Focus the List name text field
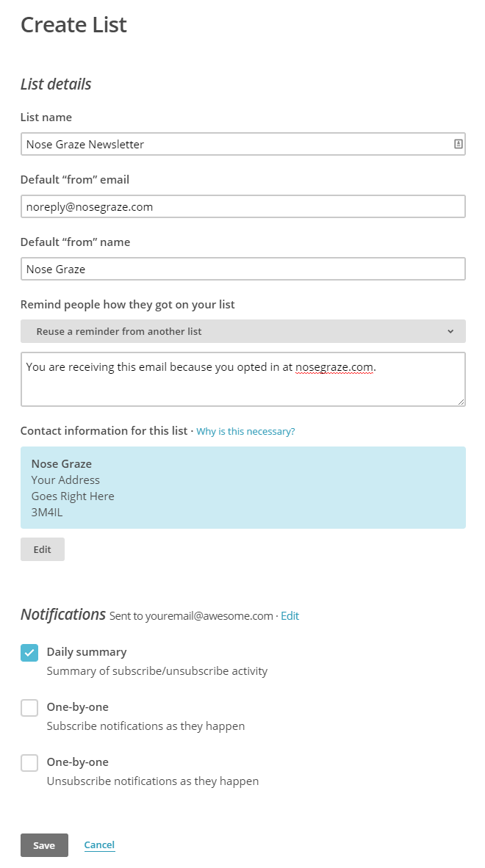Screen dimensions: 485x868 coord(235,145)
